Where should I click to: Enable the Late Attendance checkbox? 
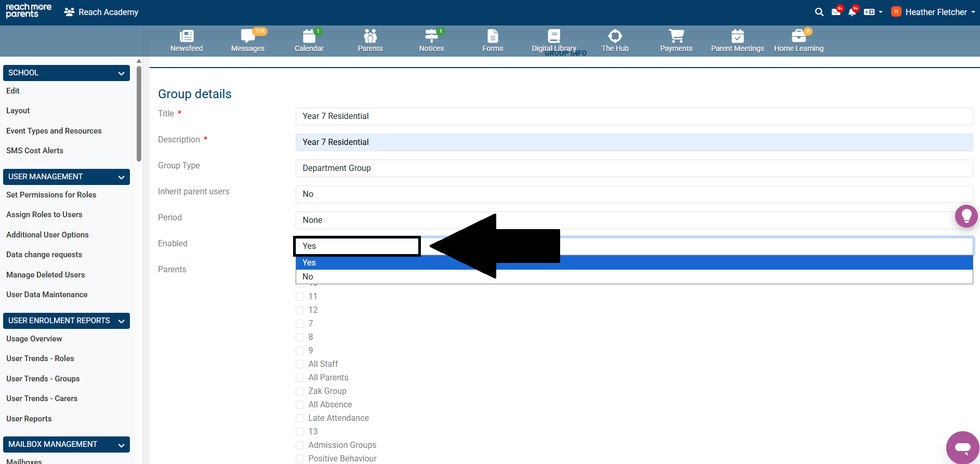(x=300, y=418)
